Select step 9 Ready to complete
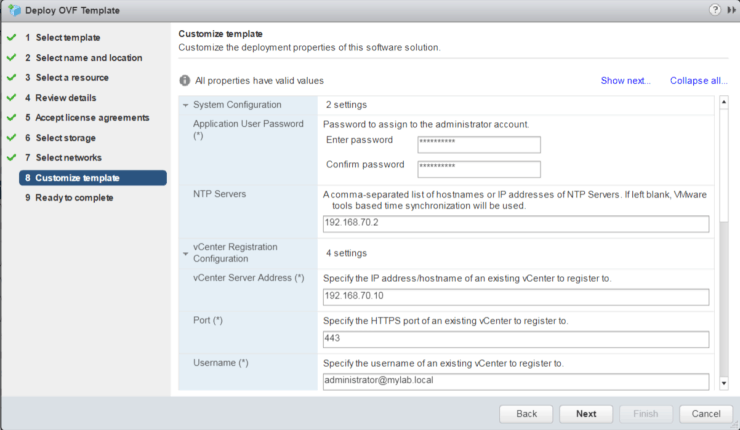Viewport: 740px width, 430px height. pyautogui.click(x=75, y=198)
